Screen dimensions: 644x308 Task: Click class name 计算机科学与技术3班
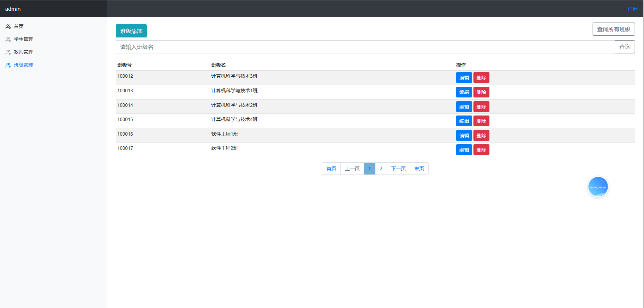(x=234, y=76)
